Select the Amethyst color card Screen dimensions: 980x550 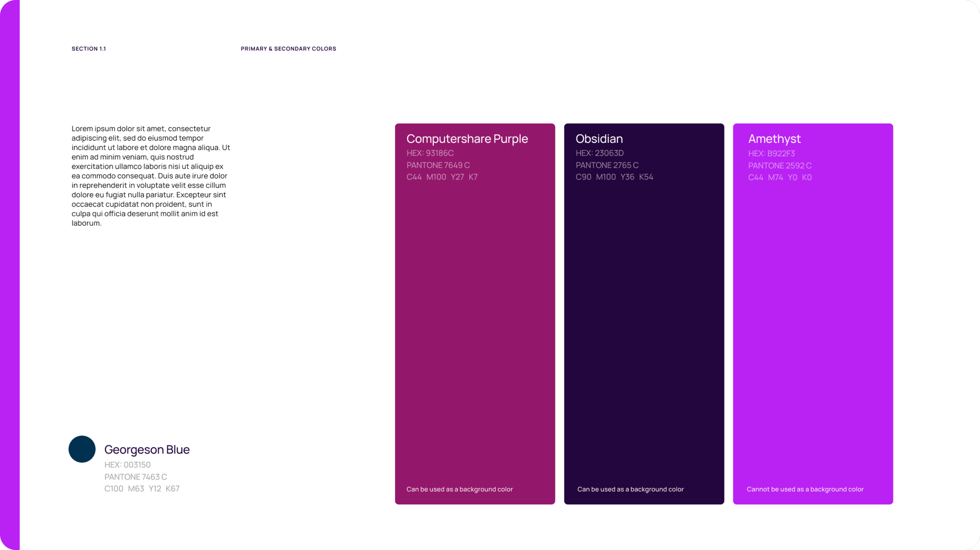[x=813, y=314]
